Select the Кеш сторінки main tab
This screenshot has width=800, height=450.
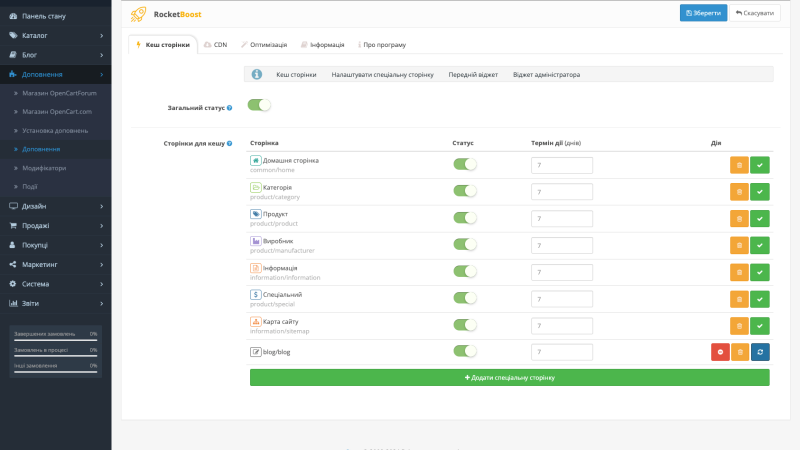163,45
